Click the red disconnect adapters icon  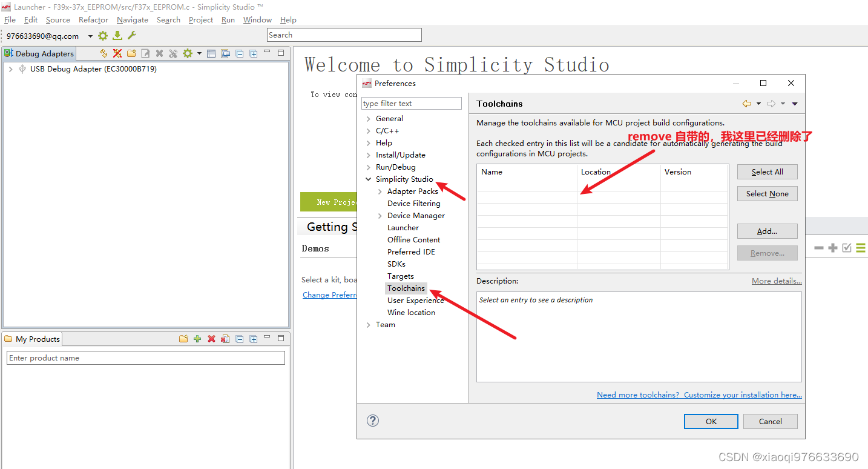point(117,53)
